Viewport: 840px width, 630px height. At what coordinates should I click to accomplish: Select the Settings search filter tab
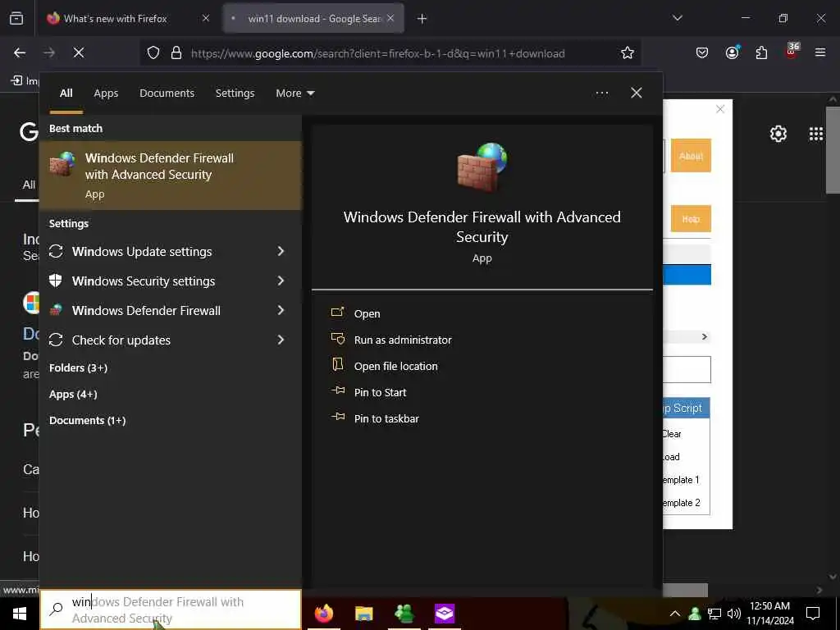coord(235,94)
